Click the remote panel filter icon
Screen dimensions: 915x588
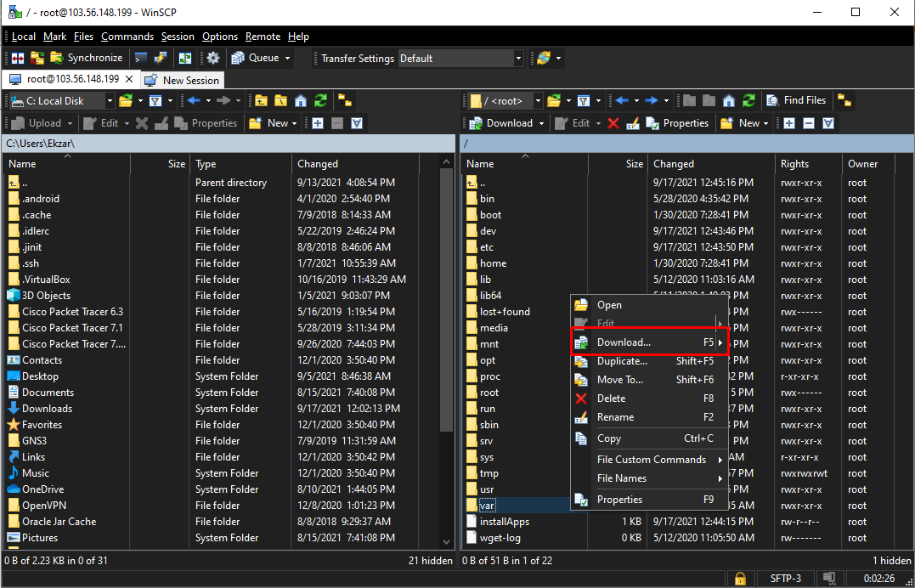(x=584, y=101)
